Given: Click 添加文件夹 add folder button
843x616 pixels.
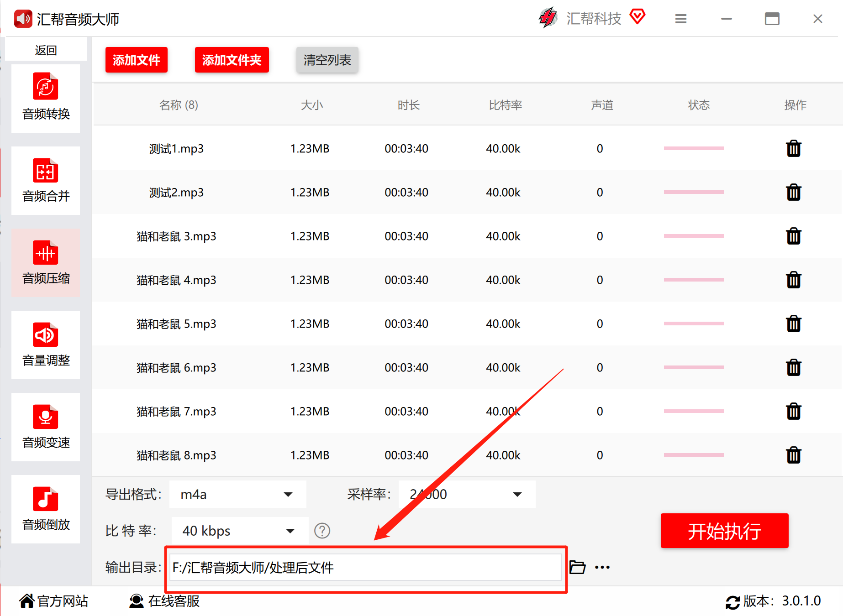Looking at the screenshot, I should [x=232, y=60].
